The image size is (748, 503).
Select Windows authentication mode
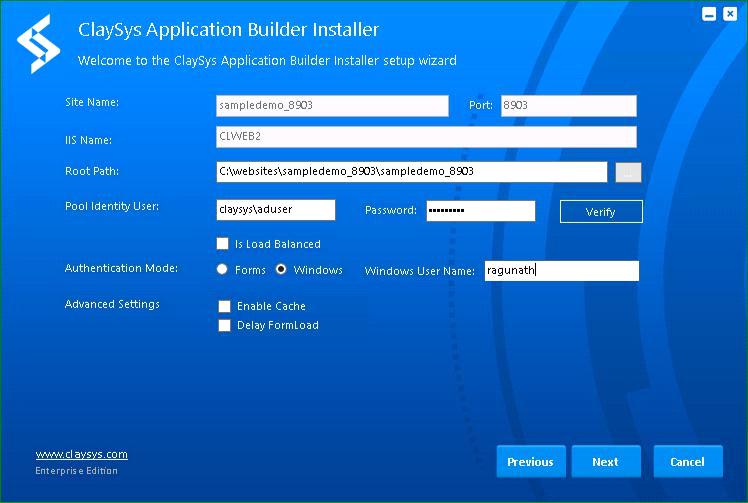click(x=281, y=269)
